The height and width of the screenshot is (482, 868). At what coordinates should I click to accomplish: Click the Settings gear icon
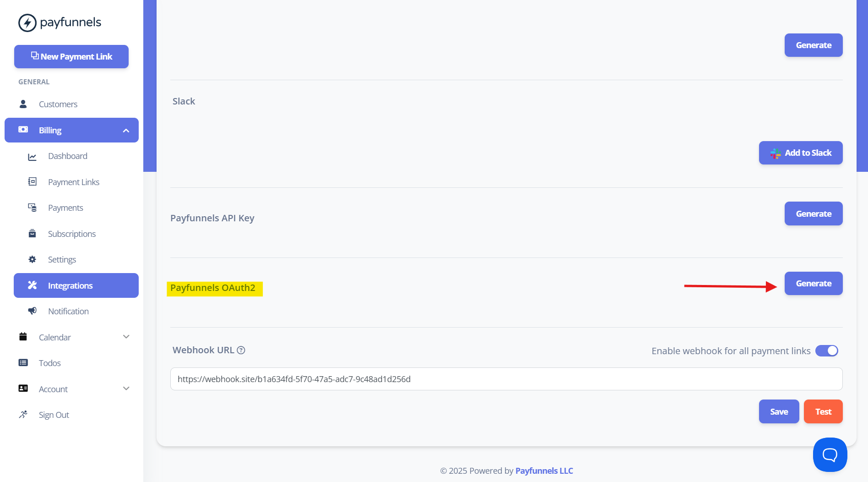[x=32, y=259]
